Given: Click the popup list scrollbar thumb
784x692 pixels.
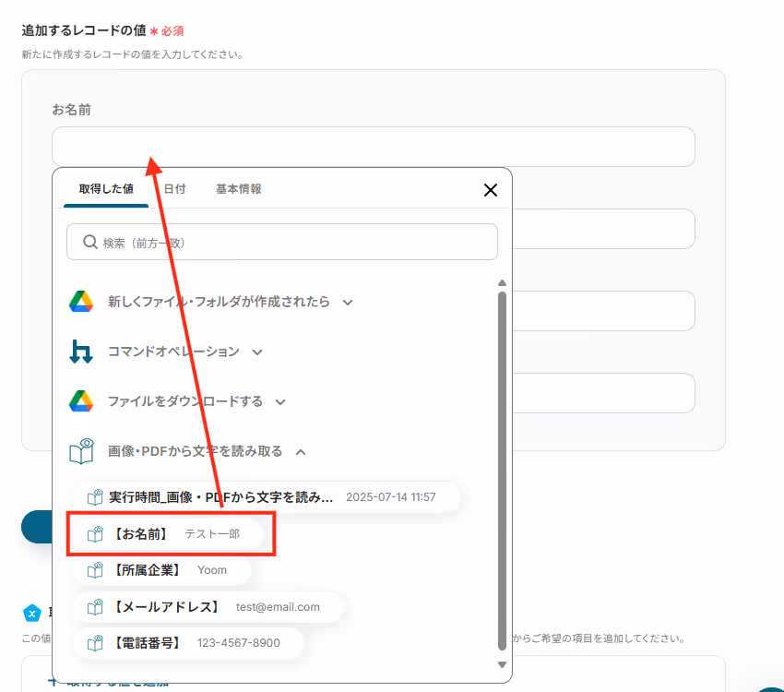Looking at the screenshot, I should pyautogui.click(x=502, y=471).
